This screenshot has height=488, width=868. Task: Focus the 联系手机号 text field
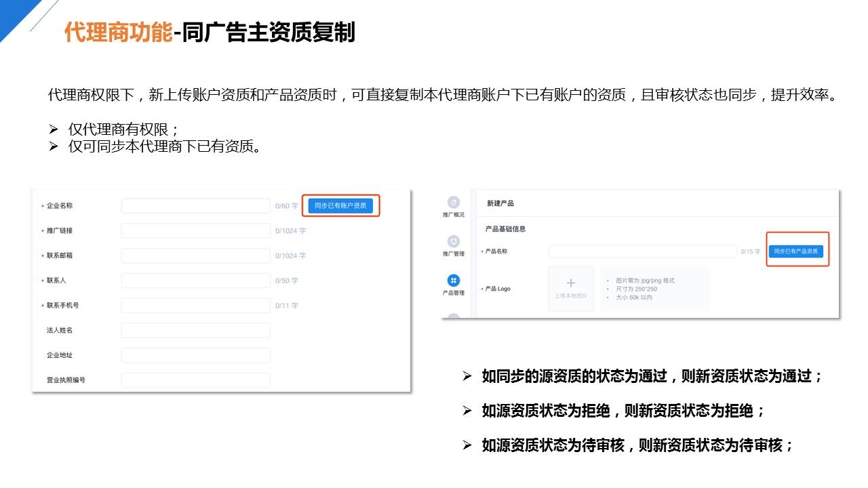pyautogui.click(x=196, y=306)
